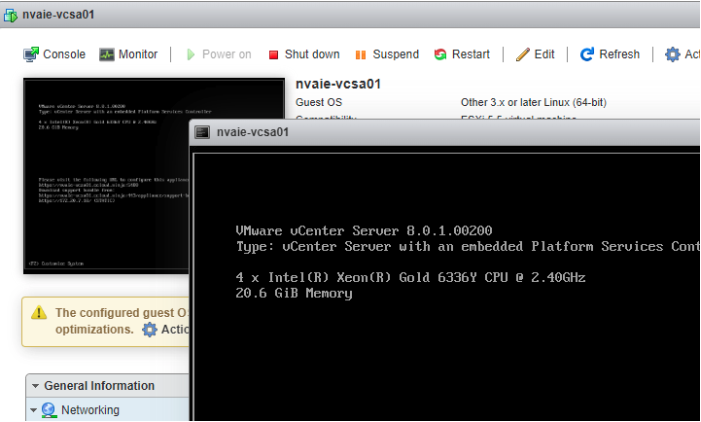Click the yellow warning triangle icon
This screenshot has height=422, width=701.
point(39,312)
